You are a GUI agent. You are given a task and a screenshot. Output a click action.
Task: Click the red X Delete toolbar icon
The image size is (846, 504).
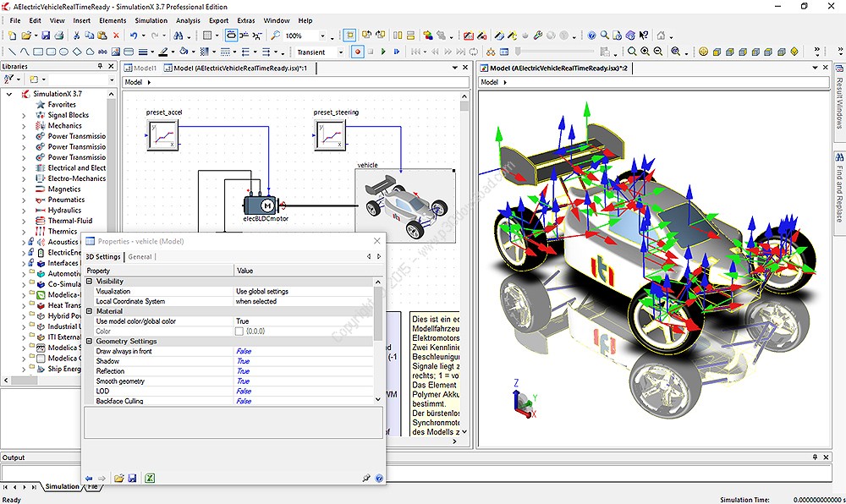pos(115,36)
